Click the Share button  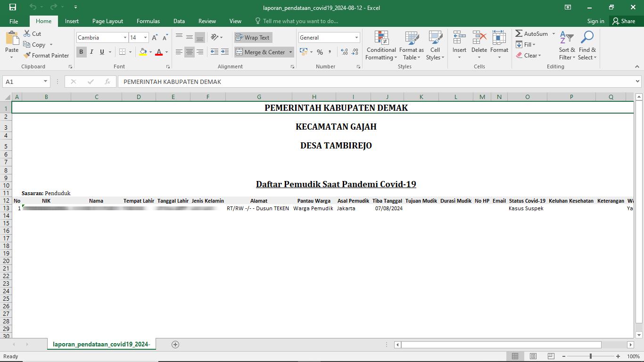point(624,21)
